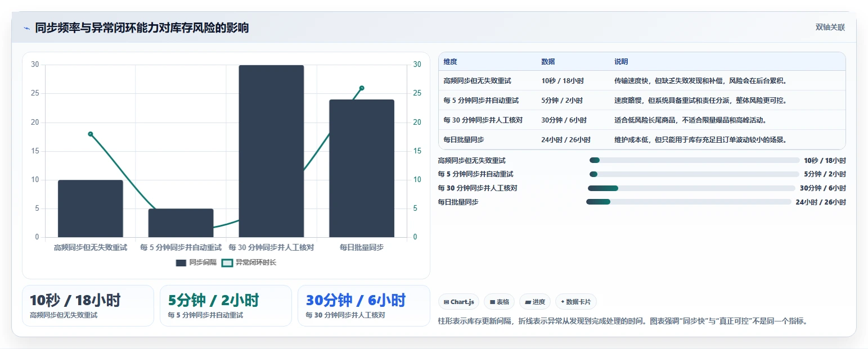Click description starting 传输速度快
The image size is (868, 349).
point(700,81)
